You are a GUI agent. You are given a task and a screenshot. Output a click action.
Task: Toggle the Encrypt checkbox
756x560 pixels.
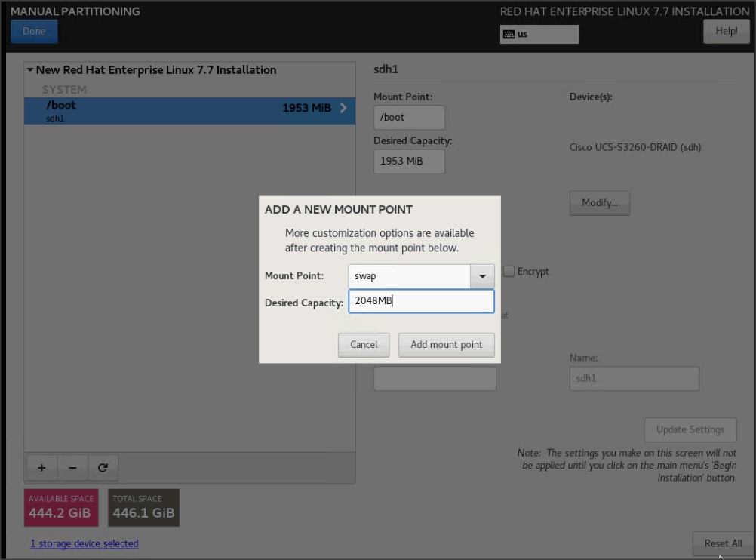509,271
